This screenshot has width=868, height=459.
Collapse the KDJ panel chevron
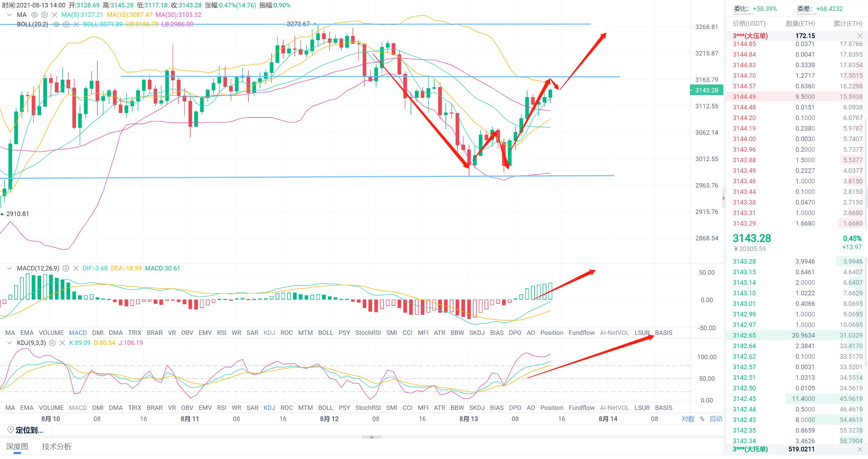pyautogui.click(x=9, y=343)
